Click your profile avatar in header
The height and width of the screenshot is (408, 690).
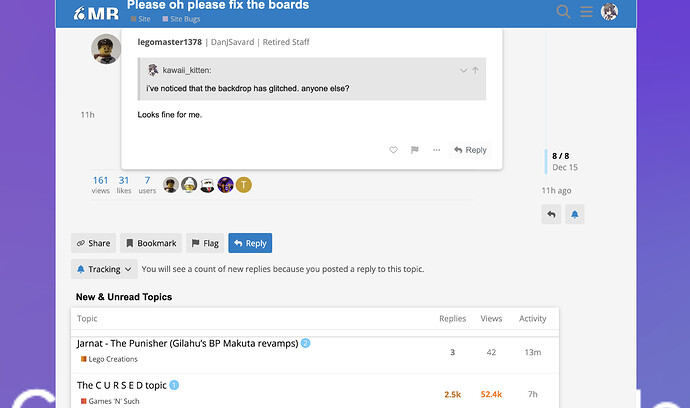[609, 12]
